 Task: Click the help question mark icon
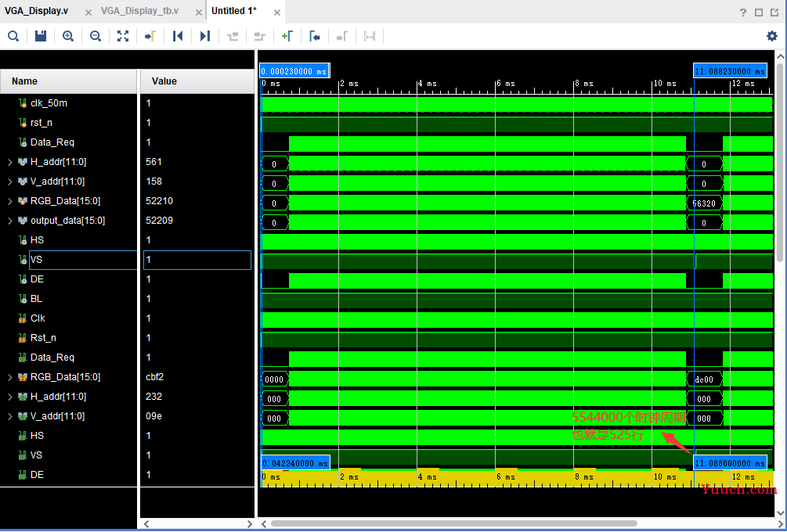(743, 13)
